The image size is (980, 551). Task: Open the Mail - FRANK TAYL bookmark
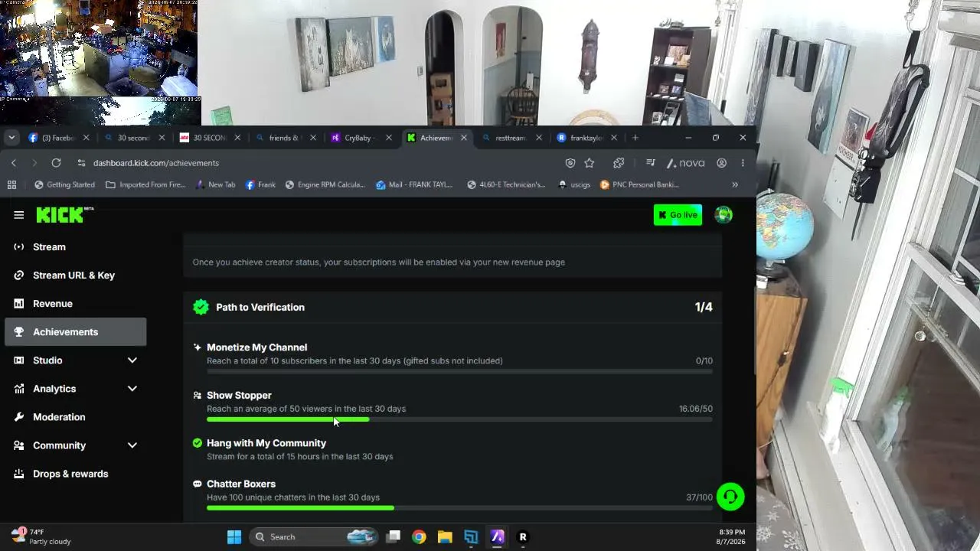tap(414, 184)
